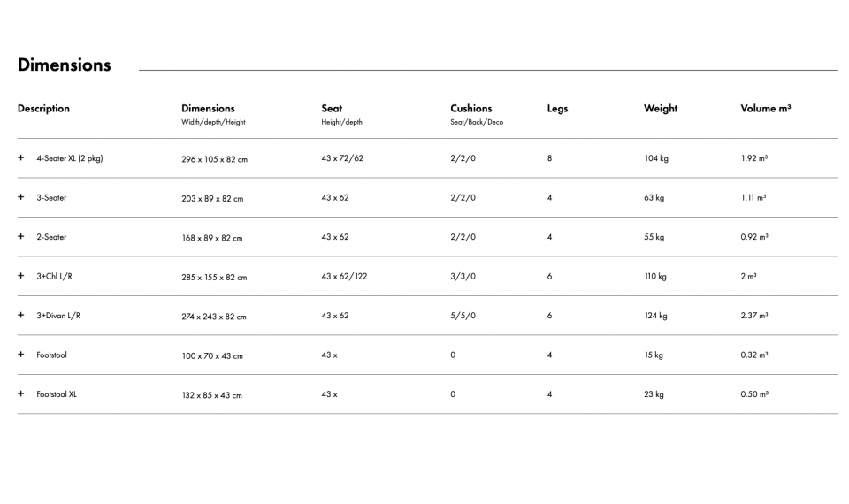849x504 pixels.
Task: Click the Seat column header
Action: [x=332, y=109]
